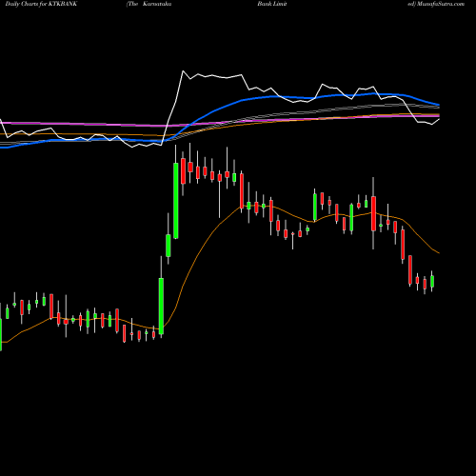Click the highest peak of the white line
This screenshot has height=476, width=476.
[x=183, y=71]
